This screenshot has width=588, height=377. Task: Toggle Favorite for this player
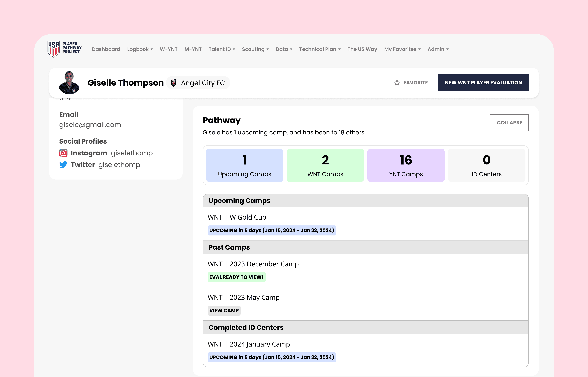click(x=415, y=83)
